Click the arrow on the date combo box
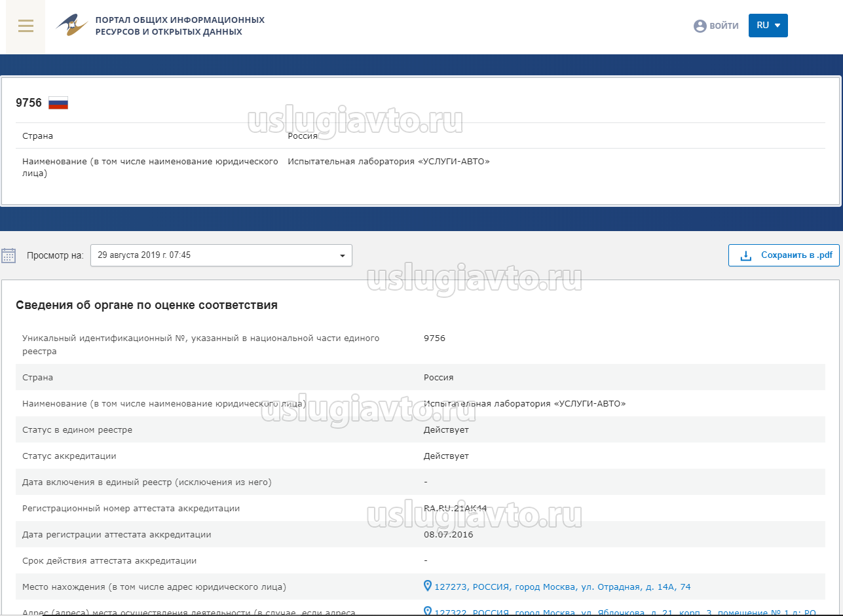The width and height of the screenshot is (843, 616). (x=342, y=256)
